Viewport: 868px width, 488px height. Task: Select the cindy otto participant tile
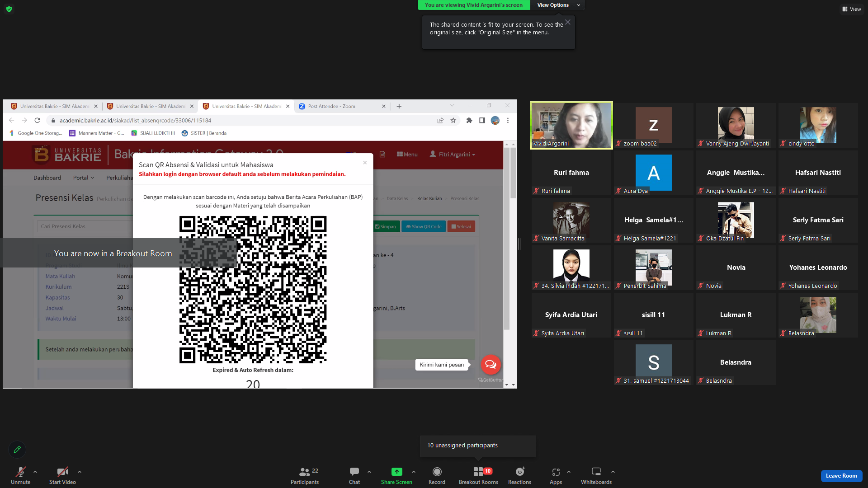pos(818,125)
